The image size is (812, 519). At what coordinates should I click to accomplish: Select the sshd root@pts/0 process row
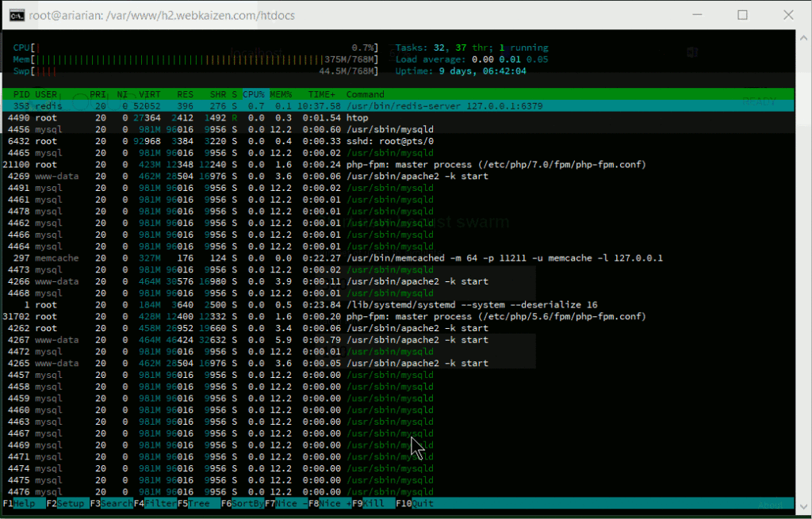click(x=398, y=141)
